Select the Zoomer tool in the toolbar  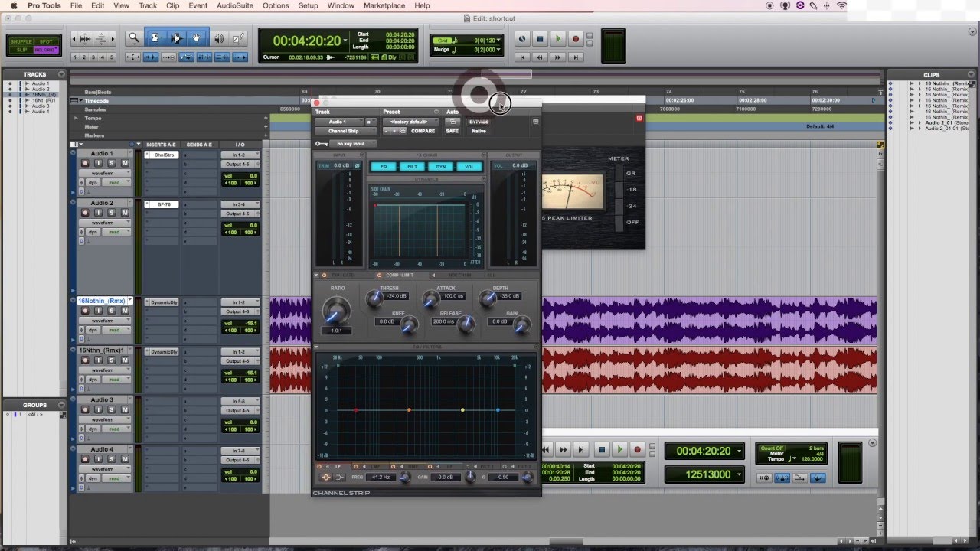pyautogui.click(x=134, y=38)
